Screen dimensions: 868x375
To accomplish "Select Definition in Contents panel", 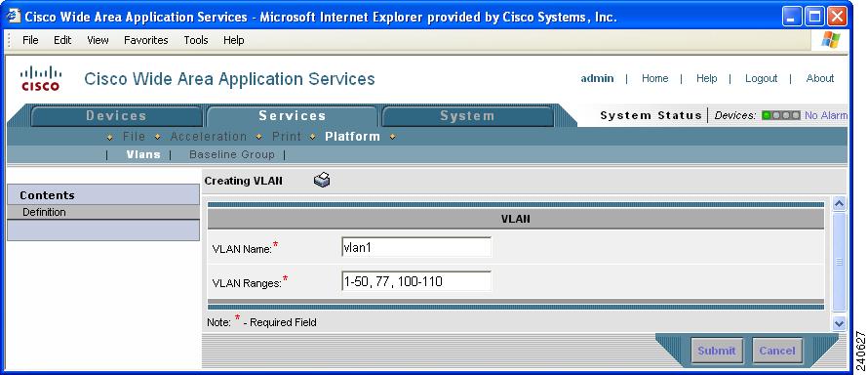I will pos(103,212).
